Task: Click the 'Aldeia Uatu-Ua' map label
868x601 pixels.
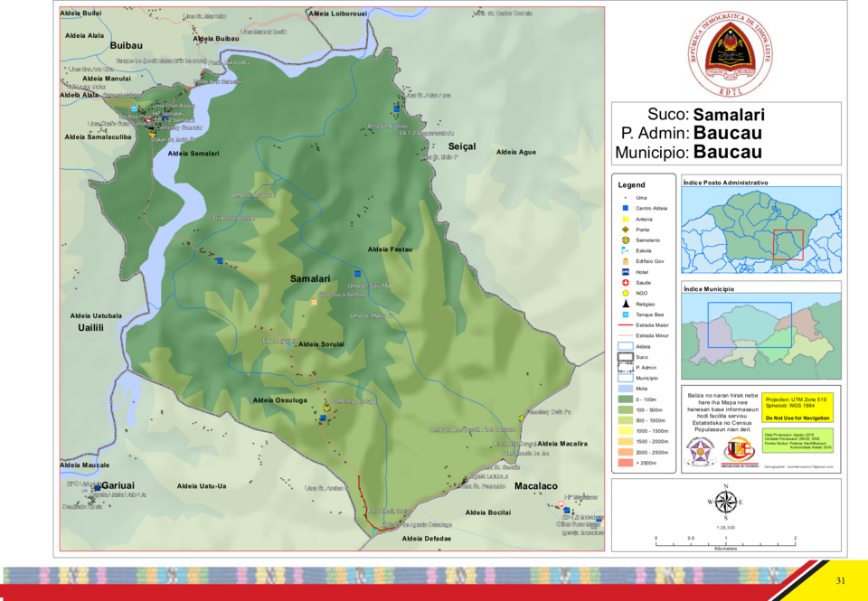Action: [202, 486]
